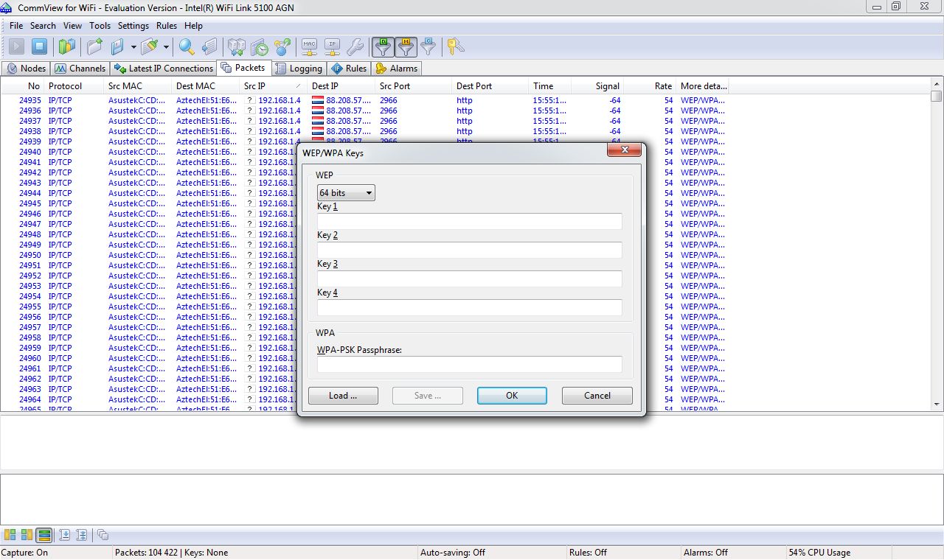Click the Key 2 input field
944x560 pixels.
[x=470, y=251]
